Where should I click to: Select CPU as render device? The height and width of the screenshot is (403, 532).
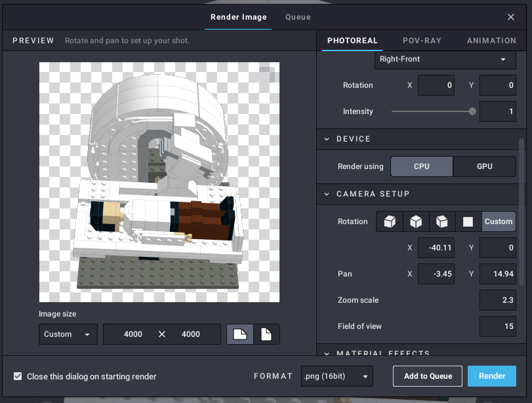422,166
